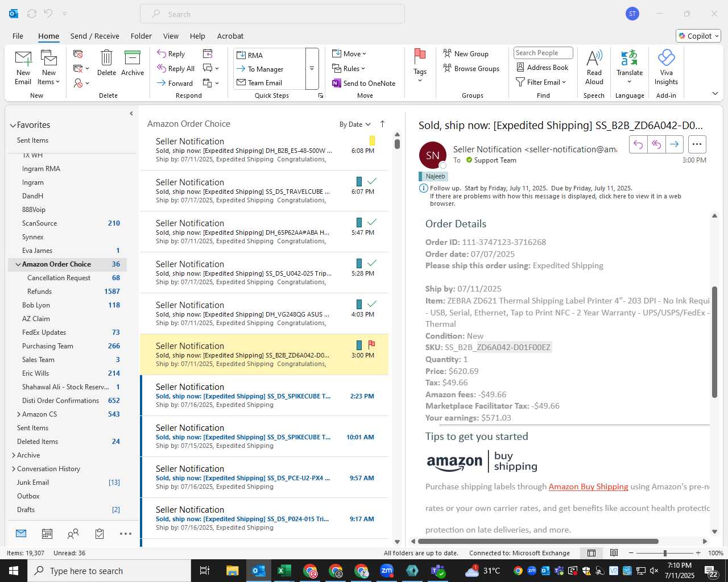Screen dimensions: 728x582
Task: Open the By Date sort dropdown
Action: tap(355, 124)
